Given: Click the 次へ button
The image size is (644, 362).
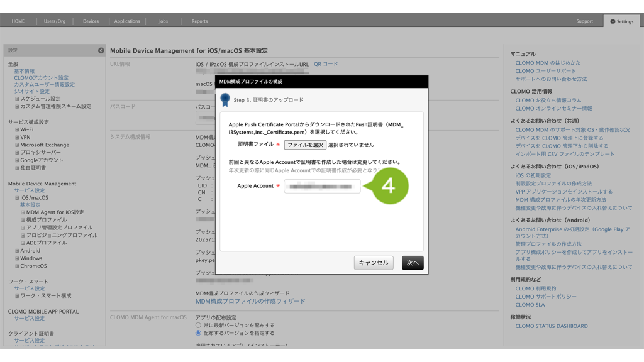Looking at the screenshot, I should 413,263.
